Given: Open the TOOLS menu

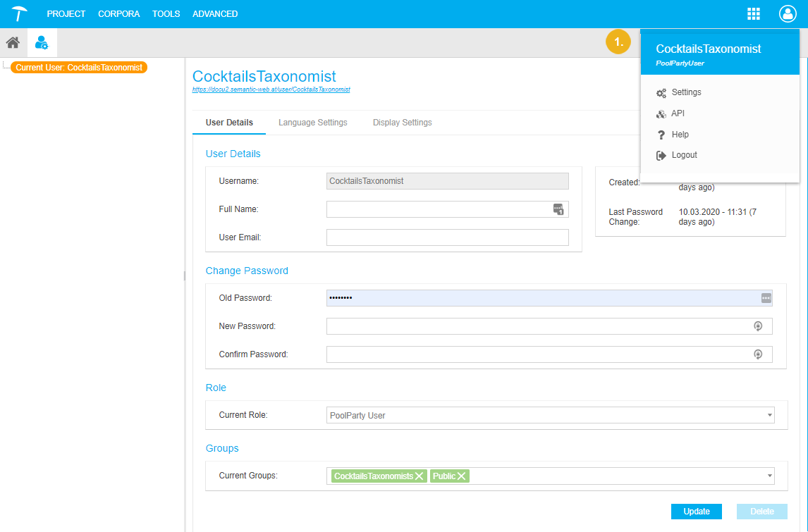Looking at the screenshot, I should click(166, 14).
